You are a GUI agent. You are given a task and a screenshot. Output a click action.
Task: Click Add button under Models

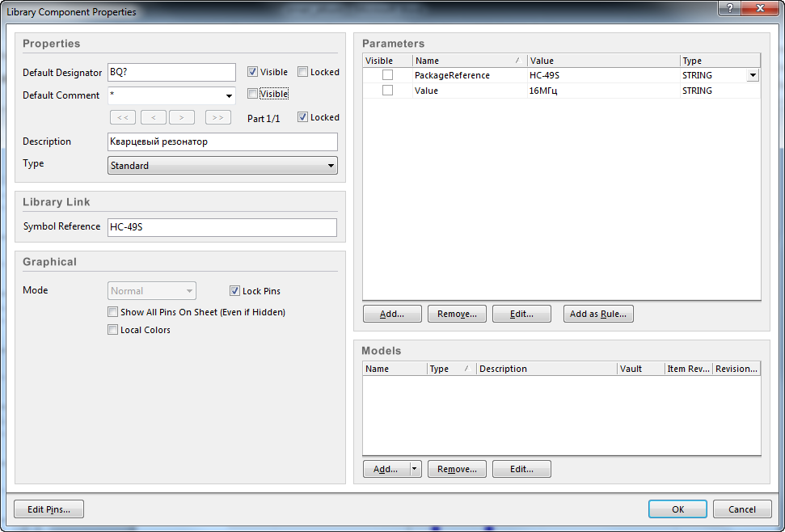coord(386,469)
